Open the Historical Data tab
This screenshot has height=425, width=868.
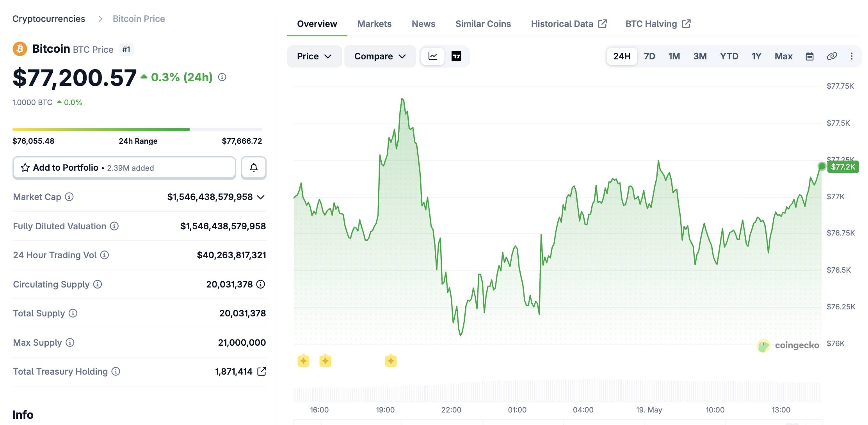click(x=569, y=24)
